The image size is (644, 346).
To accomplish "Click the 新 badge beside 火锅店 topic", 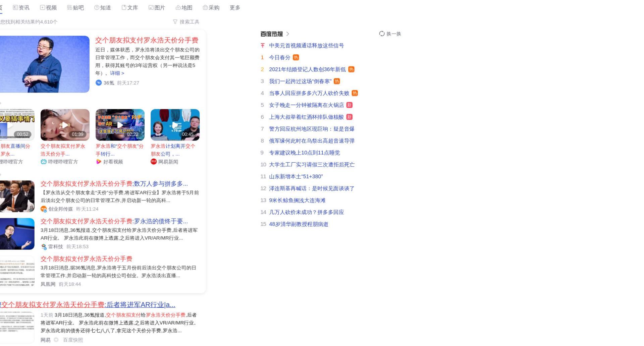I will click(349, 105).
